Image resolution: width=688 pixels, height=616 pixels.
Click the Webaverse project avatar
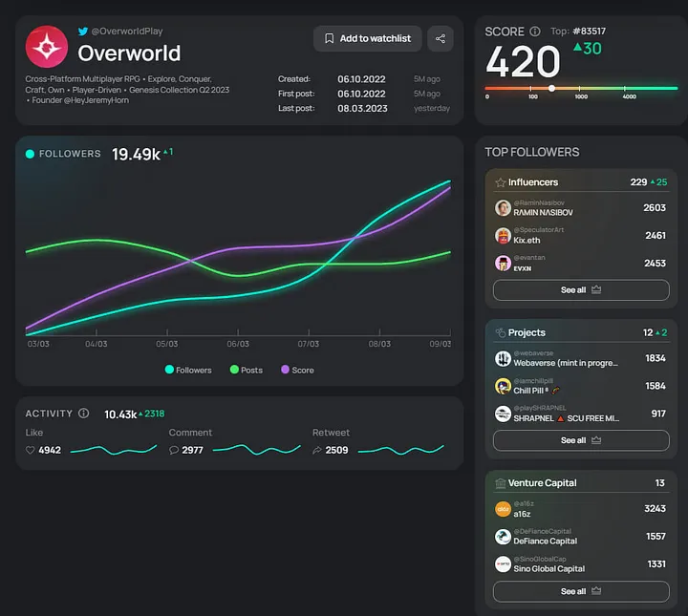click(503, 358)
